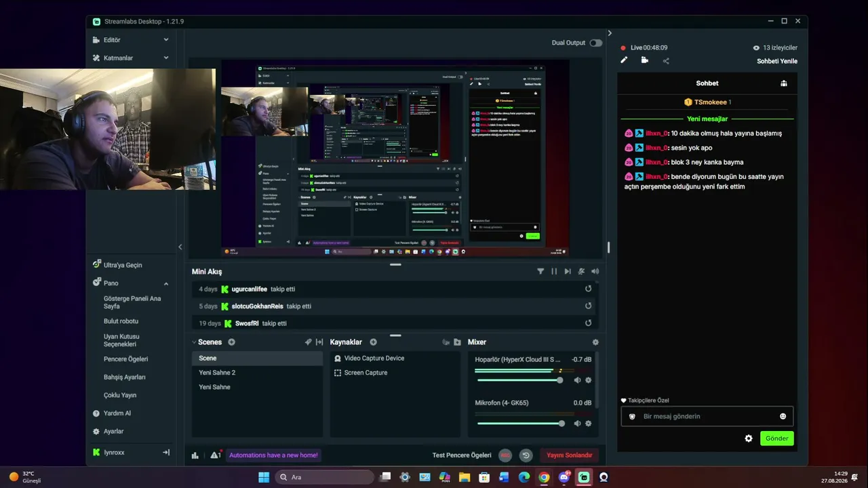Collapse the Scenes collection chevron
Image resolution: width=868 pixels, height=488 pixels.
(194, 342)
